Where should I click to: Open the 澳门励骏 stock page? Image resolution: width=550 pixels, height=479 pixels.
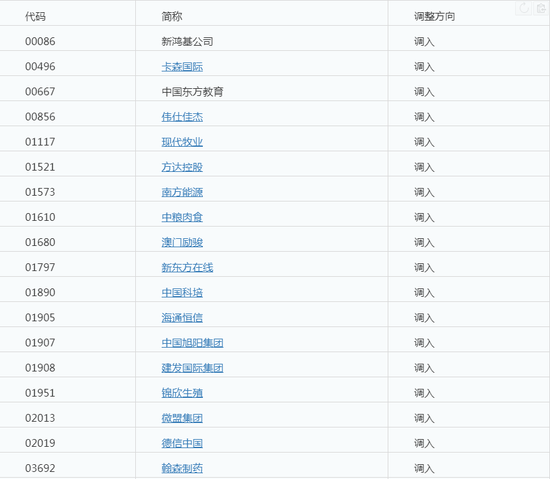click(182, 242)
